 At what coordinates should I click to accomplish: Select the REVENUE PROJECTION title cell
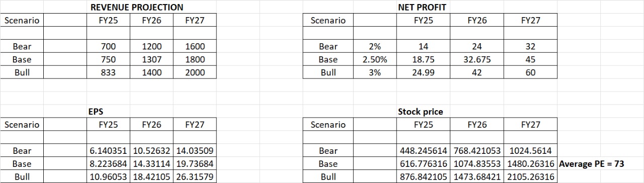point(136,7)
